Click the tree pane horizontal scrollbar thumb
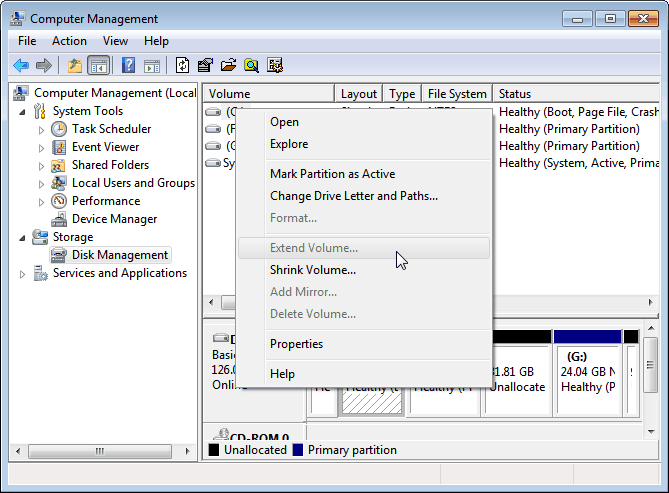 click(x=100, y=451)
